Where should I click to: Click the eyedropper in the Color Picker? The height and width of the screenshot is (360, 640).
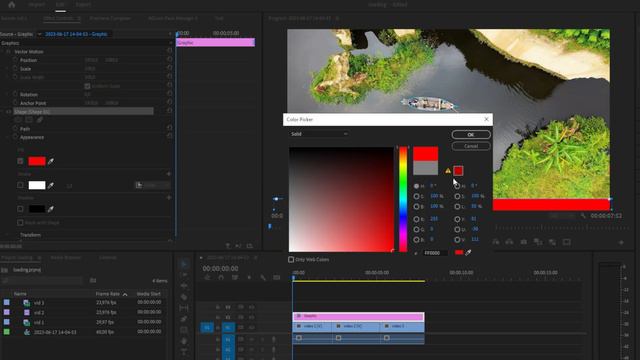[x=468, y=253]
